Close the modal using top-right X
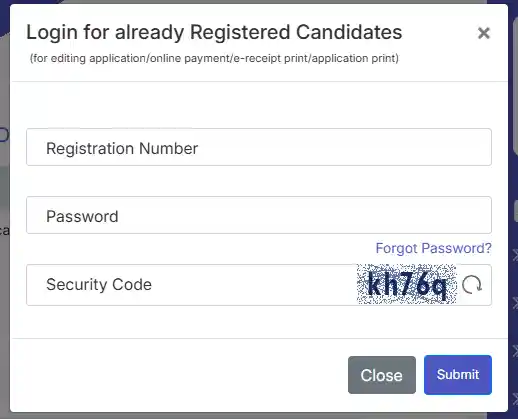Screen dimensions: 518x419 click(x=484, y=33)
